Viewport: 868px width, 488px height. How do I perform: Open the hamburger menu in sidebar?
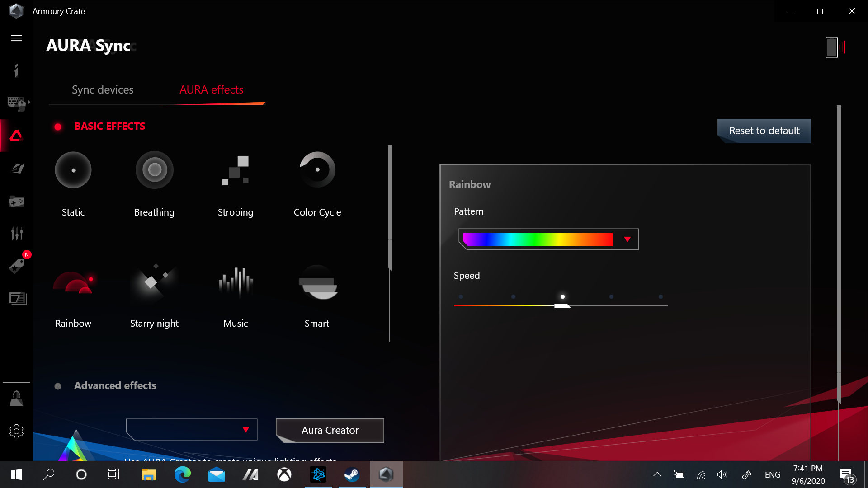tap(16, 38)
